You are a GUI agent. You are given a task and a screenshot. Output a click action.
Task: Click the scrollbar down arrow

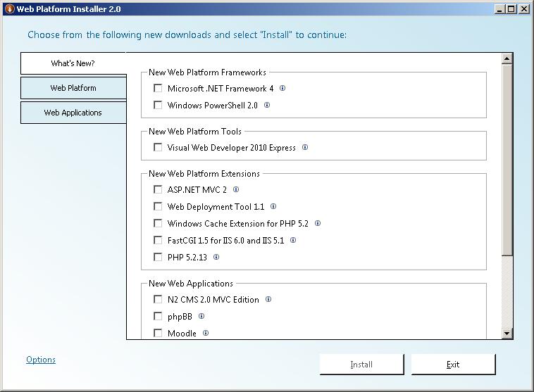(x=507, y=334)
